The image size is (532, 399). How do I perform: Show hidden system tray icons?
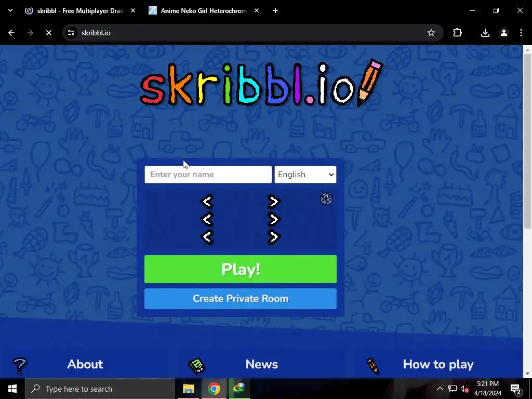click(x=440, y=389)
